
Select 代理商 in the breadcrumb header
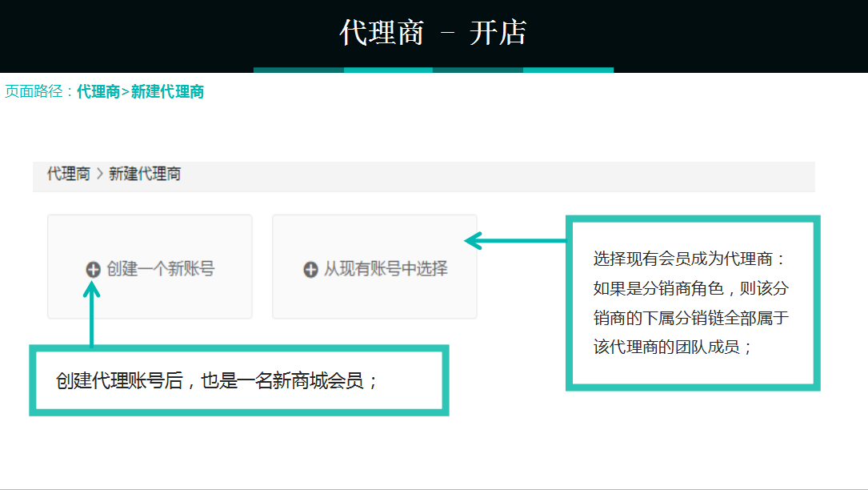pos(67,174)
